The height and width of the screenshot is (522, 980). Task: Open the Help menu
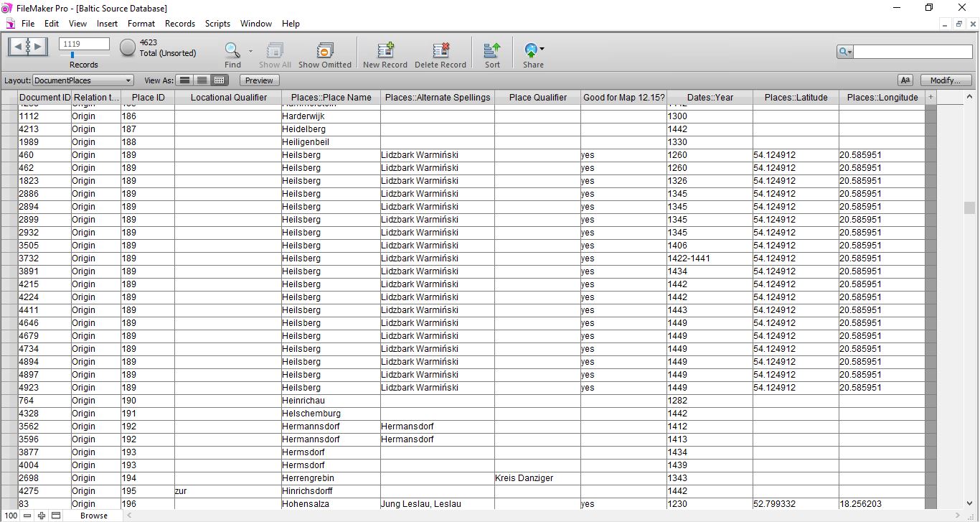coord(291,24)
